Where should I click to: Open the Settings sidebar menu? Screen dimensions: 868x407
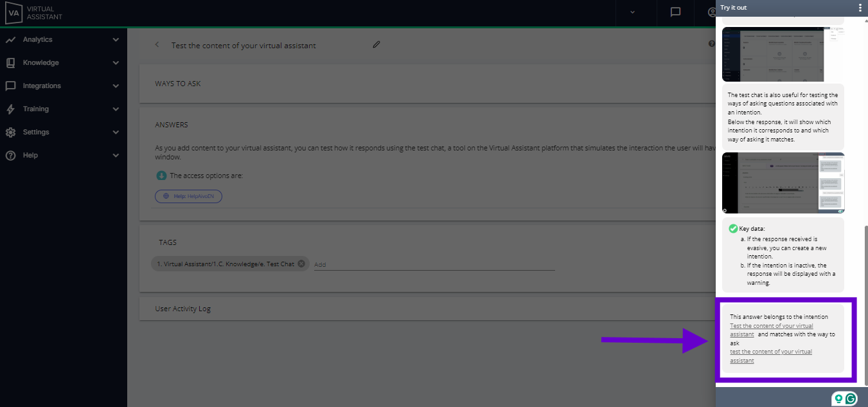(x=64, y=132)
